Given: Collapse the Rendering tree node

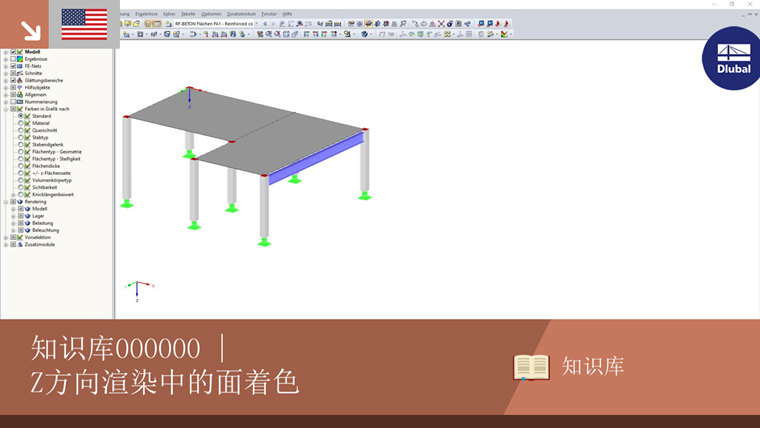Looking at the screenshot, I should click(x=6, y=202).
